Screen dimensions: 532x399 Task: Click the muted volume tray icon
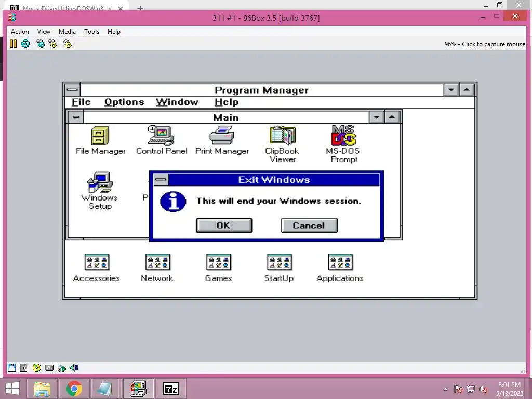click(483, 390)
